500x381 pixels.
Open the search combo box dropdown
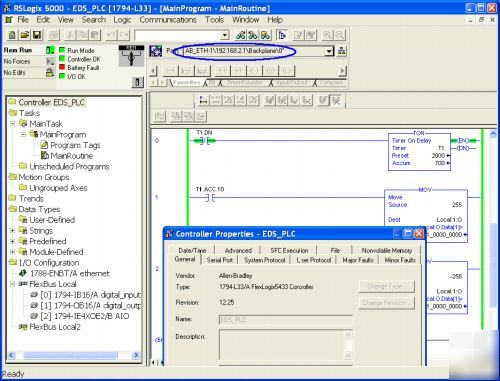tap(225, 35)
